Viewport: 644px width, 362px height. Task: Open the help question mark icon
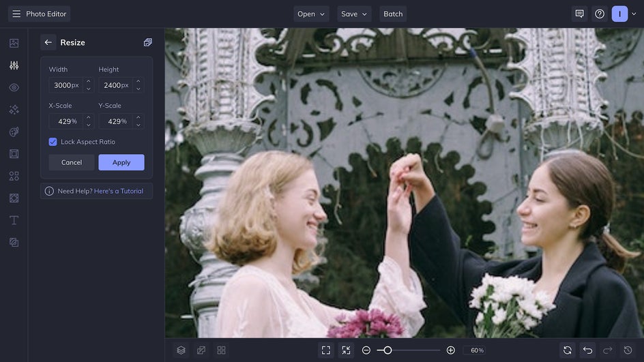point(600,14)
